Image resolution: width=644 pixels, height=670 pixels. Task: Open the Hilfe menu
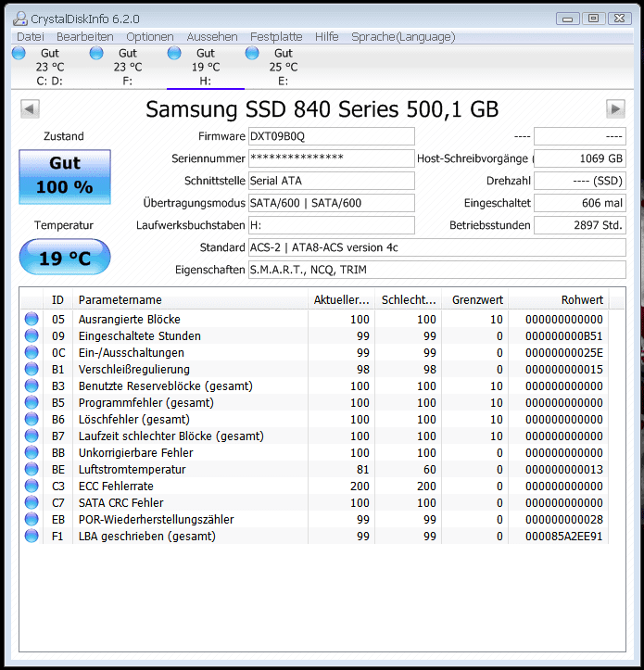326,37
